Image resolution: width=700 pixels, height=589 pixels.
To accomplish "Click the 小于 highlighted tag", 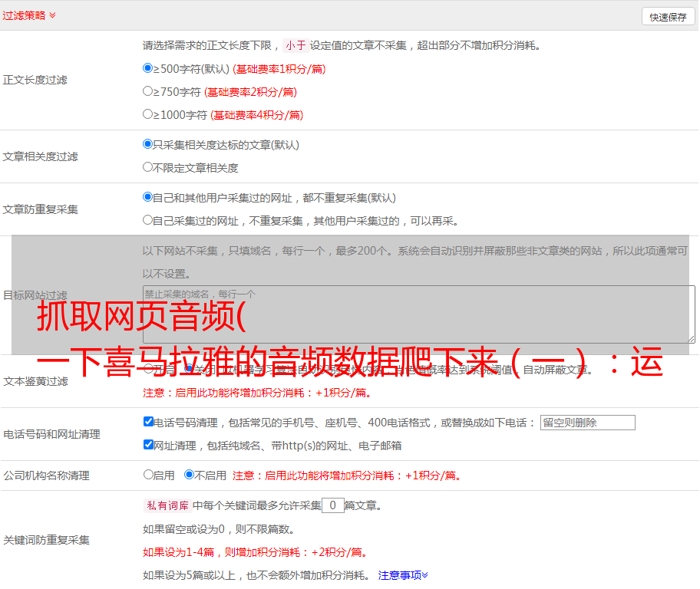I will point(296,45).
